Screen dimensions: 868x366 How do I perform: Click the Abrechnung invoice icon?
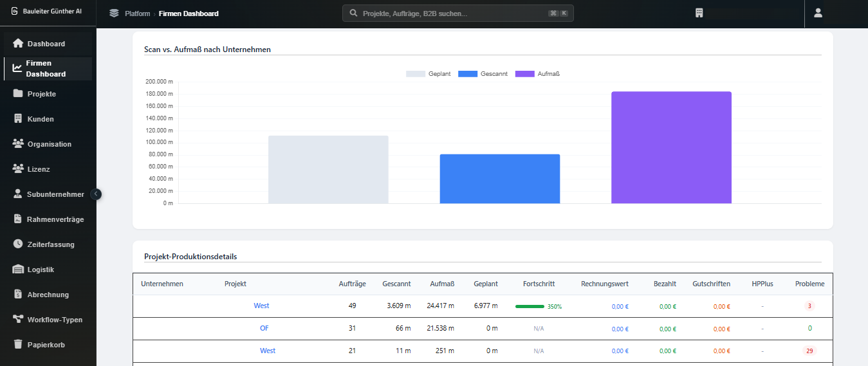[18, 295]
